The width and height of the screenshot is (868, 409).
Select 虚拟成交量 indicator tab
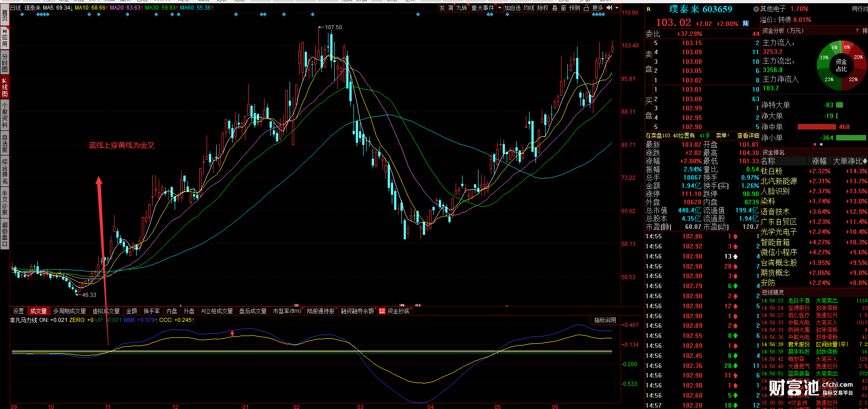106,311
